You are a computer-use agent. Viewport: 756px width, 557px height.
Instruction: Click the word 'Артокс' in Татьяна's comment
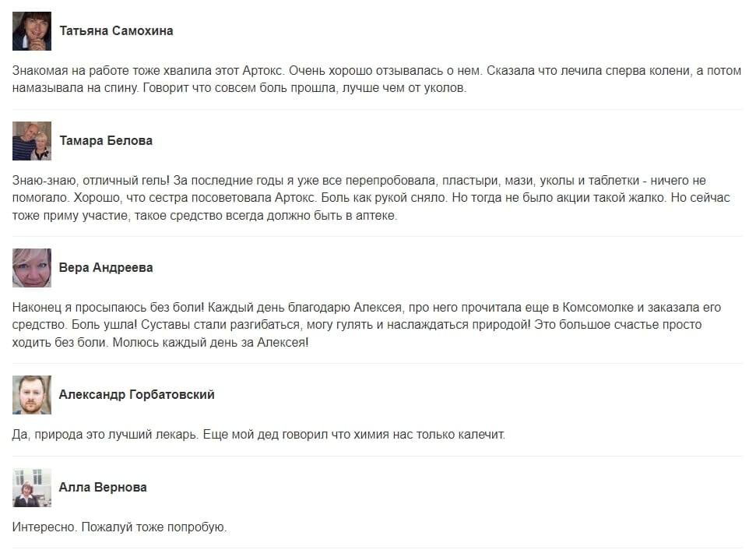[x=263, y=71]
